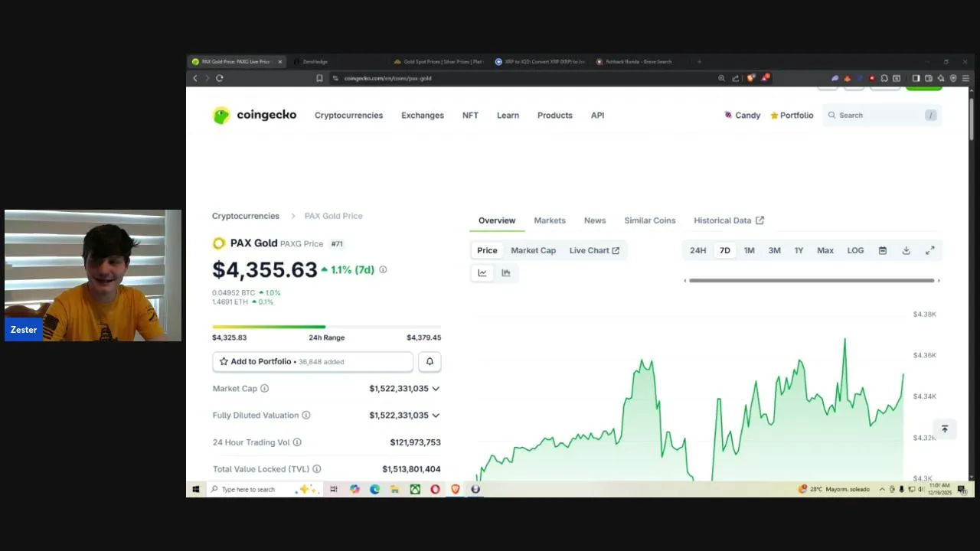The image size is (980, 551).
Task: Click info icon next to price change
Action: (x=383, y=269)
